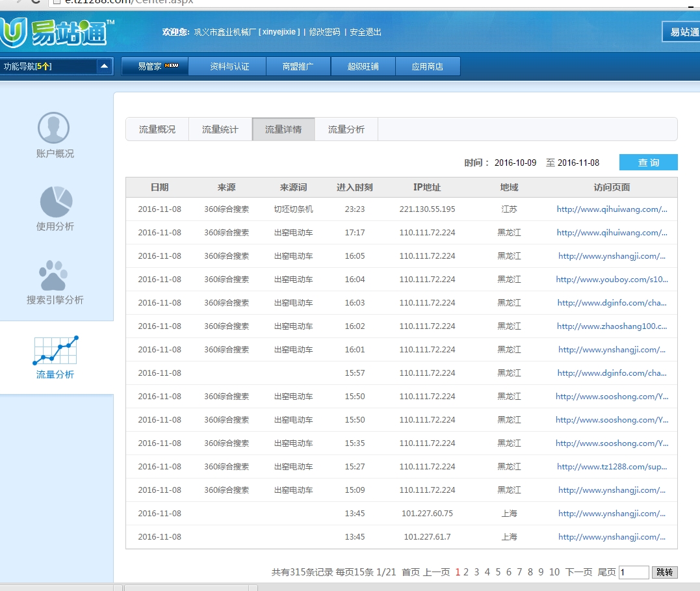Click inside the page jump input box
Screen dimensions: 700x591
[x=633, y=571]
